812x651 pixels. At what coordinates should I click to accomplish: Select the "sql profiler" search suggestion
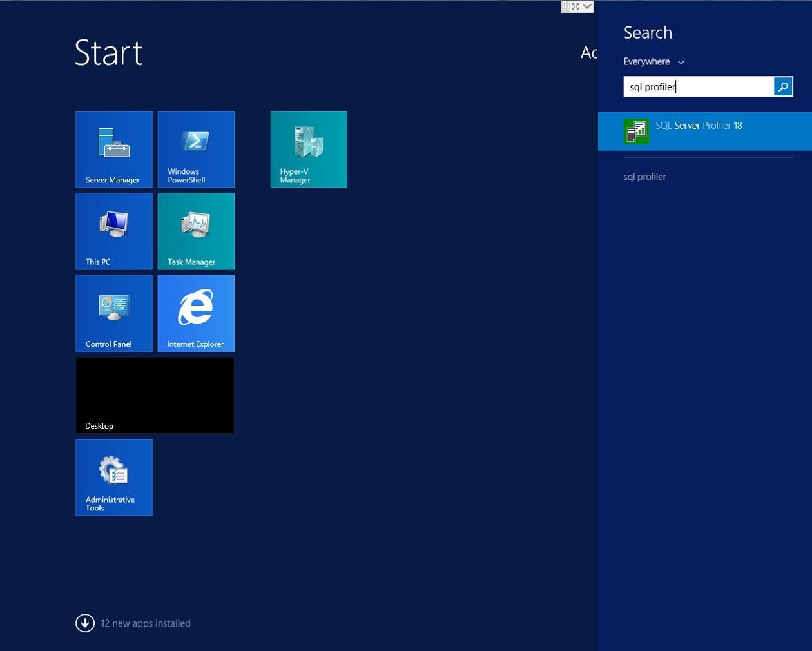(x=644, y=177)
